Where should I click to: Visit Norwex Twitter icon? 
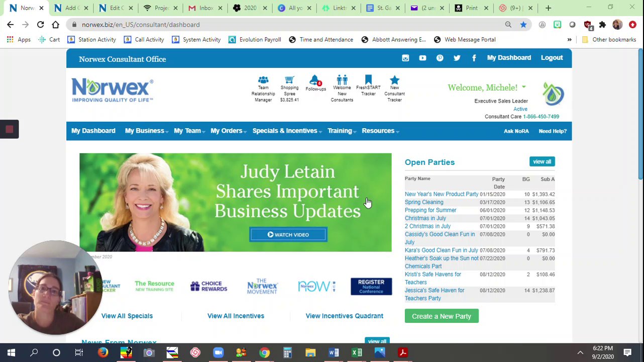pyautogui.click(x=457, y=58)
